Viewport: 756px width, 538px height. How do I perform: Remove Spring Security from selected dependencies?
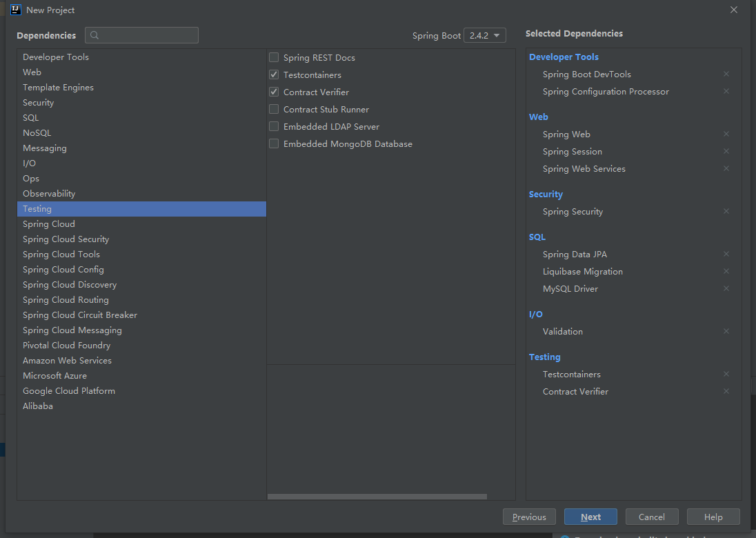[726, 211]
